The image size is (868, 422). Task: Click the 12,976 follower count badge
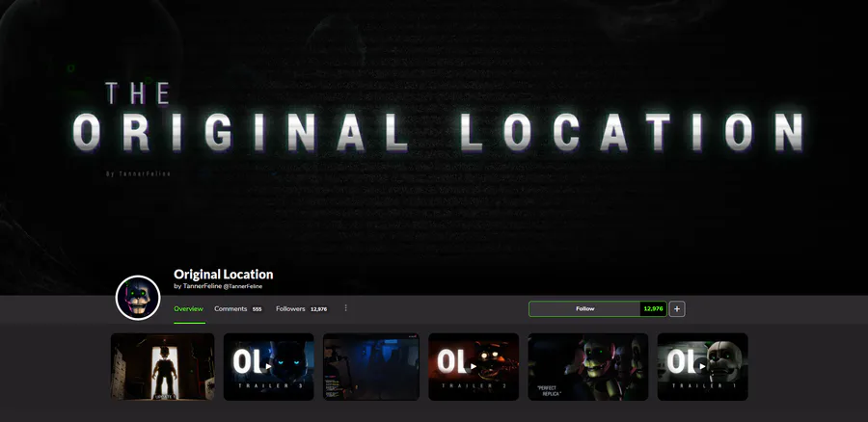pos(654,308)
